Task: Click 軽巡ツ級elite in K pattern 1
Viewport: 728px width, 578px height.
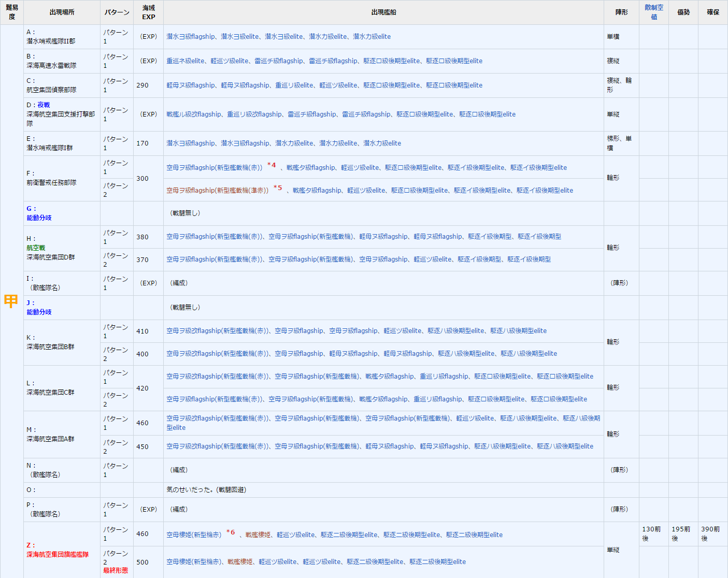Action: pyautogui.click(x=403, y=331)
